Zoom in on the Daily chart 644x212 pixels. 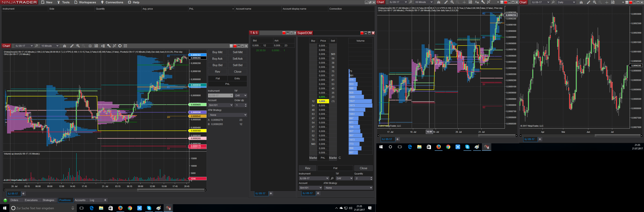(594, 2)
